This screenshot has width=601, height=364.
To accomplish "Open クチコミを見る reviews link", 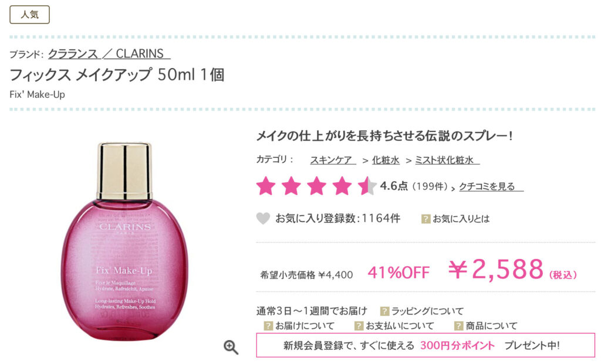I will [x=491, y=186].
